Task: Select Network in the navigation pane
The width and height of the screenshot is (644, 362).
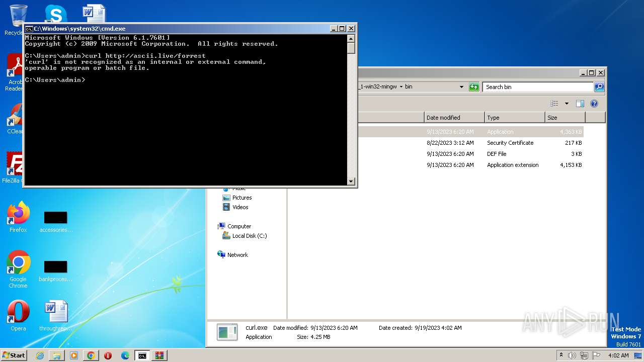Action: point(233,255)
